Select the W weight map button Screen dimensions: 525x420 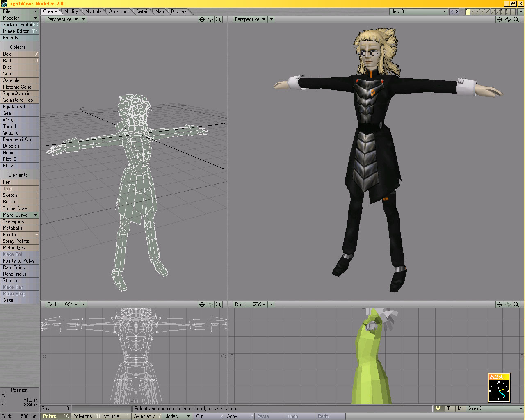[438, 409]
